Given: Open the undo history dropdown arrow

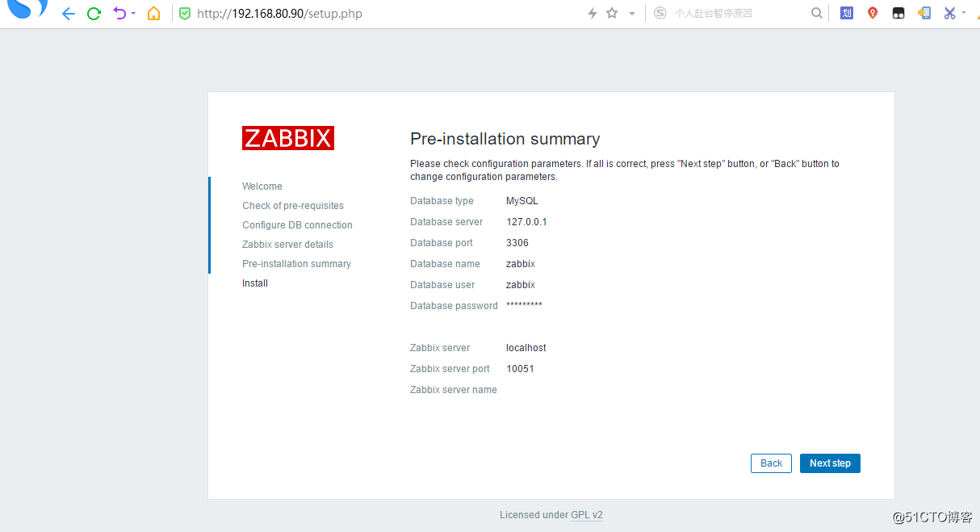Looking at the screenshot, I should tap(133, 14).
